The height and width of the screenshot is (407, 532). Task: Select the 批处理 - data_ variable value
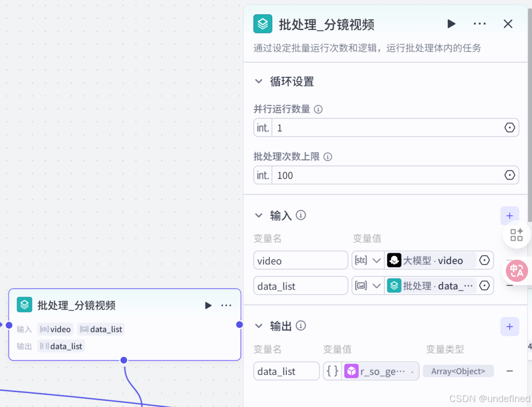[x=430, y=286]
